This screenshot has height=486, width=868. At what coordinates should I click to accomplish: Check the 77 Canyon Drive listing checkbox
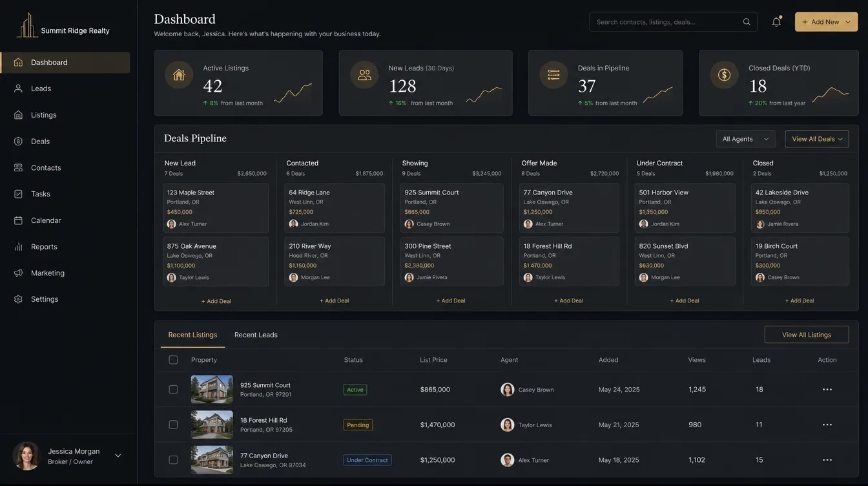pos(173,460)
